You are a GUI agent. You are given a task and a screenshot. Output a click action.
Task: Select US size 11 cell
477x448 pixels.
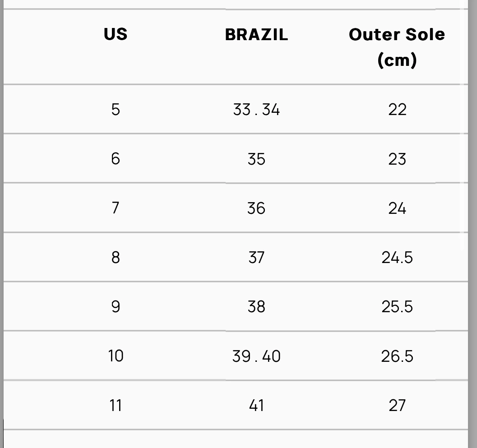(x=116, y=405)
